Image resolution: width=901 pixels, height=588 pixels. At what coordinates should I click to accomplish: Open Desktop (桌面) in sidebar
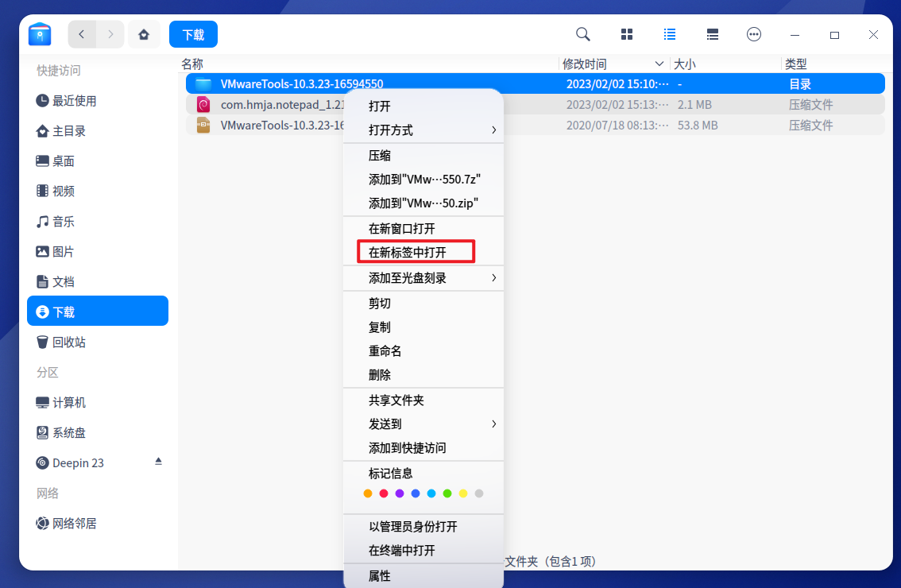pyautogui.click(x=98, y=161)
